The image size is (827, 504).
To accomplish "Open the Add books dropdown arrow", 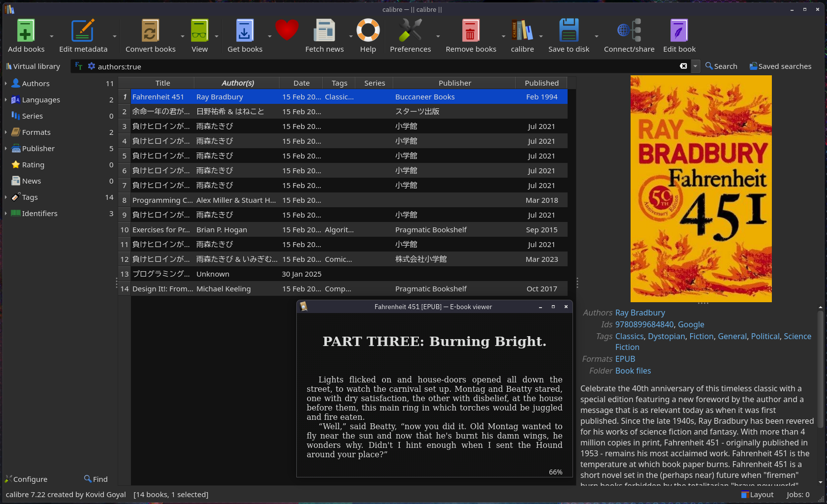I will tap(51, 36).
